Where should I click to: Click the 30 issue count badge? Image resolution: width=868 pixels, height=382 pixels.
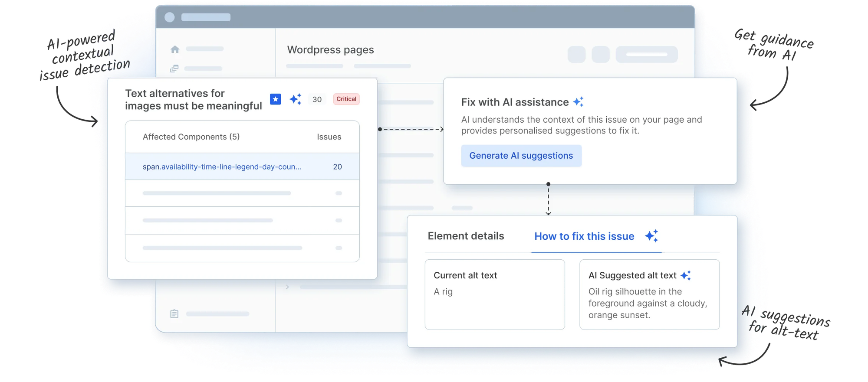click(x=317, y=99)
